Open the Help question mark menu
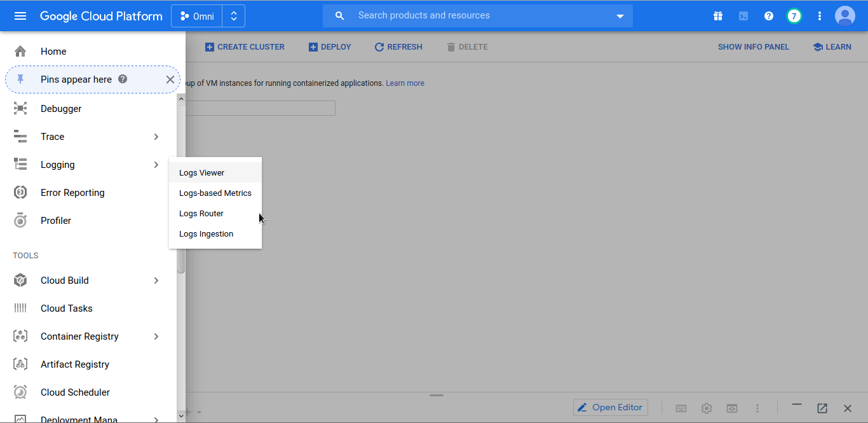 tap(769, 16)
